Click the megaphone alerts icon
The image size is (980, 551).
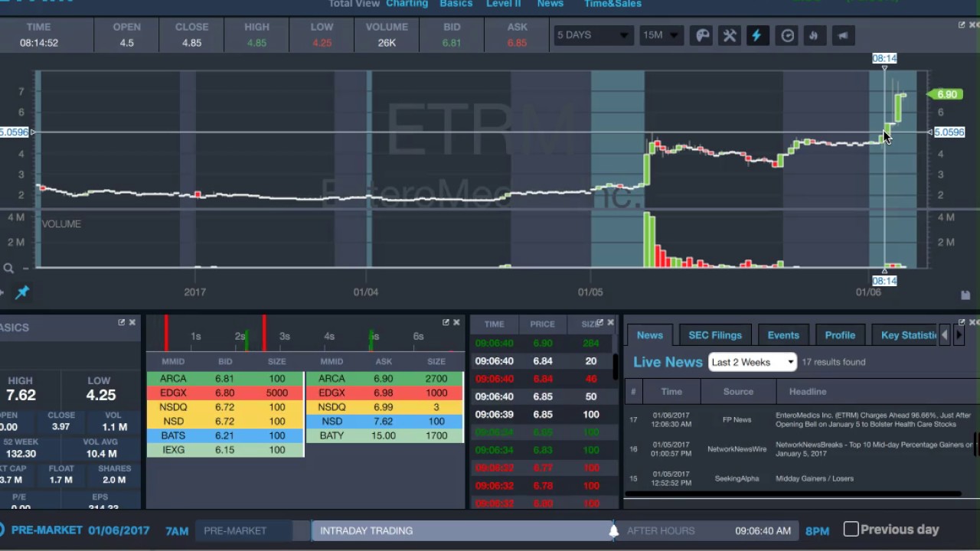[842, 35]
